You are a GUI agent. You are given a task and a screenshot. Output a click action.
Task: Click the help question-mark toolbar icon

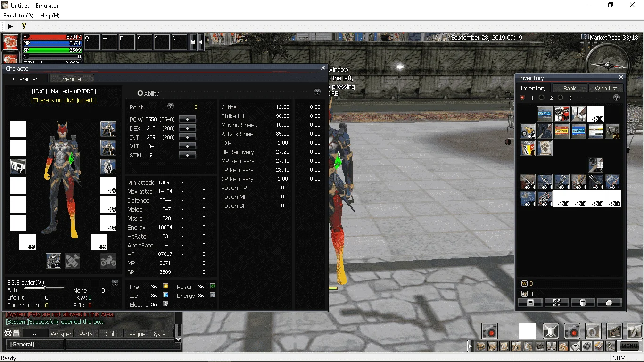24,26
